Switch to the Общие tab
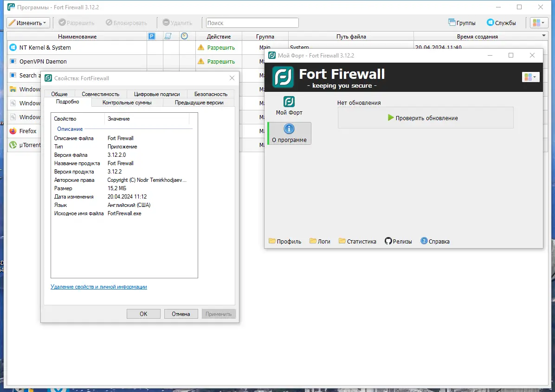This screenshot has height=392, width=555. pyautogui.click(x=59, y=94)
